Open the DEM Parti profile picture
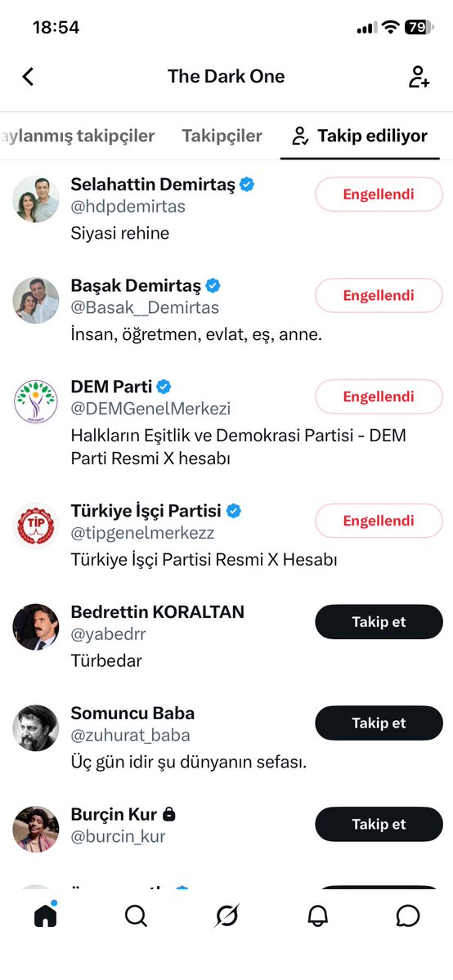 [x=36, y=402]
